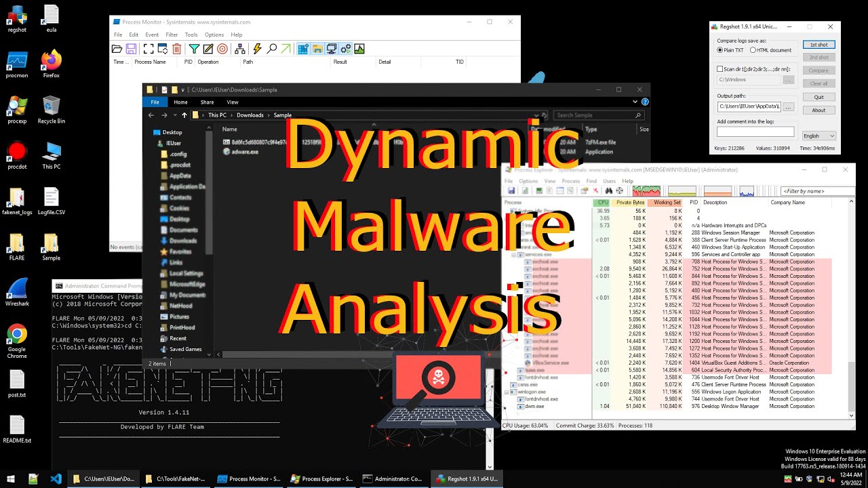Click Find magnifier icon in Process Monitor
This screenshot has width=868, height=488.
coord(271,49)
